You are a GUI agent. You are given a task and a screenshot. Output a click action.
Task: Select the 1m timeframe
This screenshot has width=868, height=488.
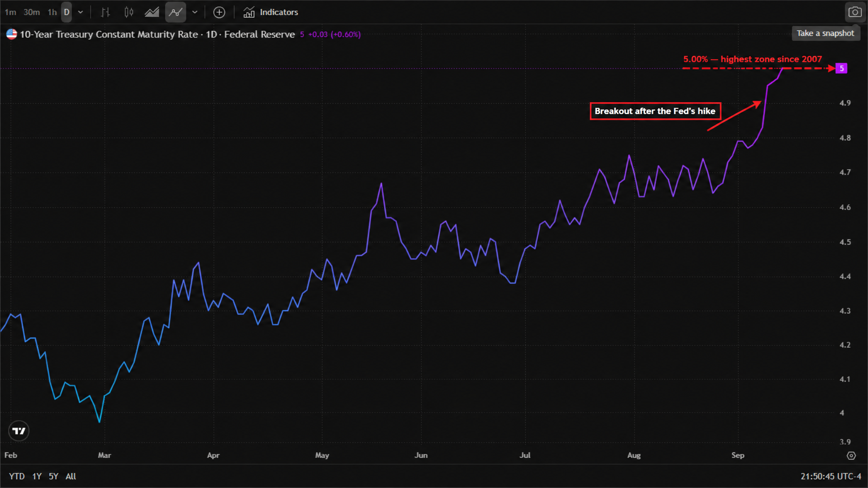(10, 12)
